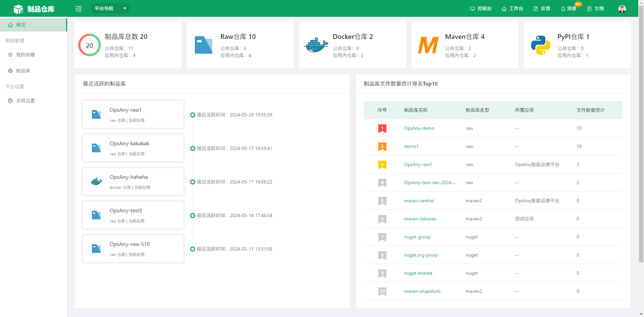Open 工作台 from the top bar
This screenshot has height=317, width=644.
512,9
